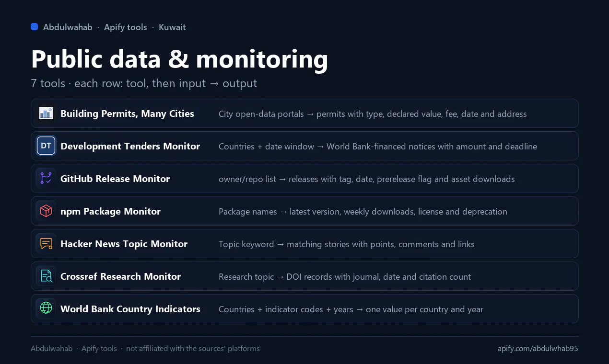Visit apify.com/abdulwhab95 footer link

coord(538,349)
